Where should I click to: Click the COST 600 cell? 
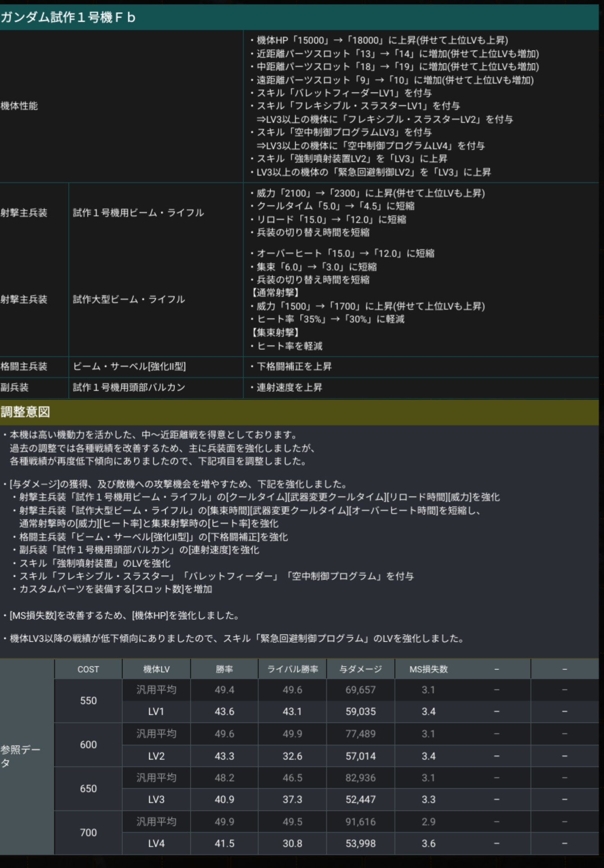88,745
